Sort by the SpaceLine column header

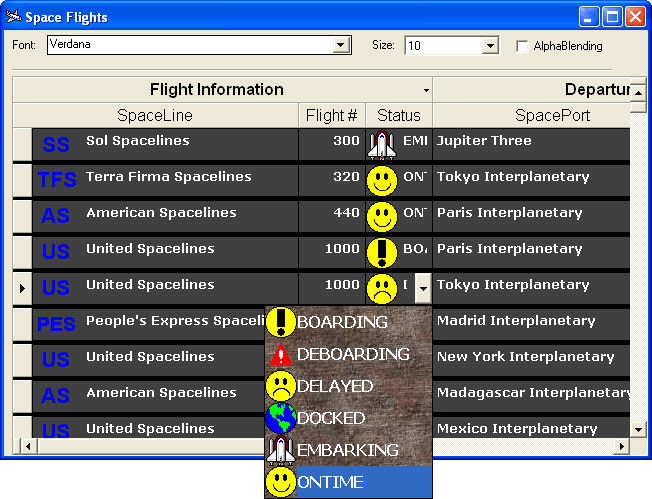[x=156, y=115]
